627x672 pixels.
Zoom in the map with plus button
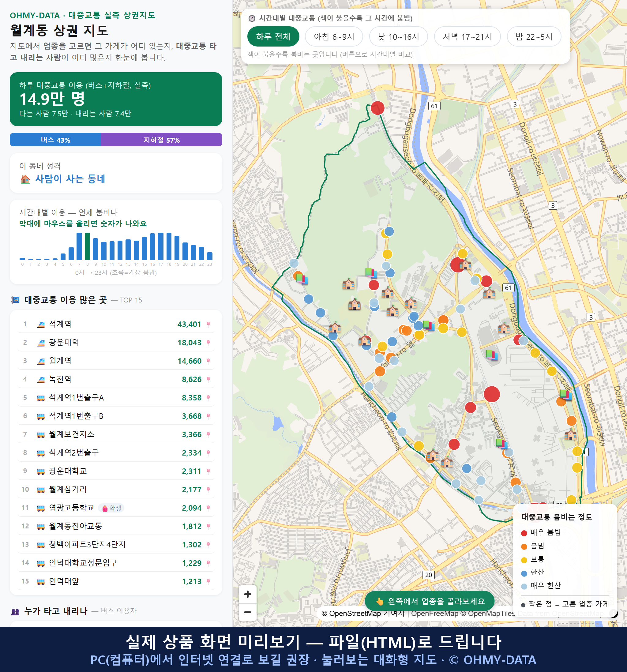point(247,594)
